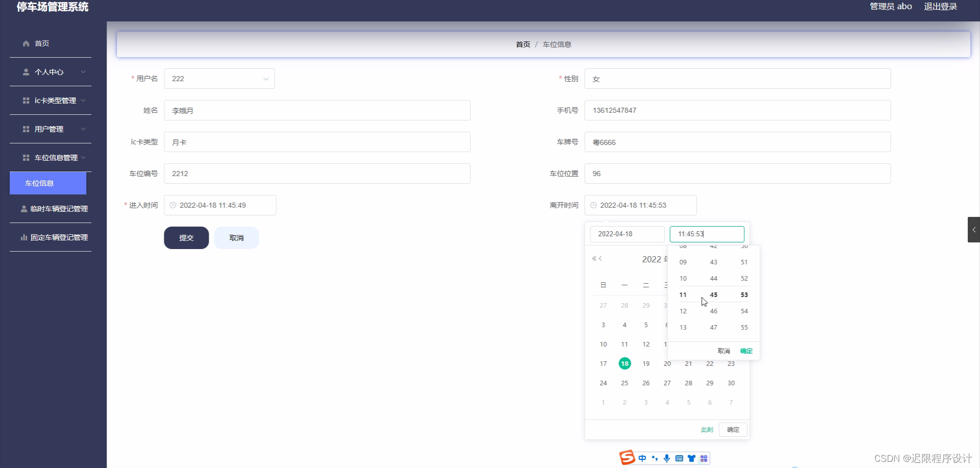Click clock icon in 进入时间 field

[173, 205]
